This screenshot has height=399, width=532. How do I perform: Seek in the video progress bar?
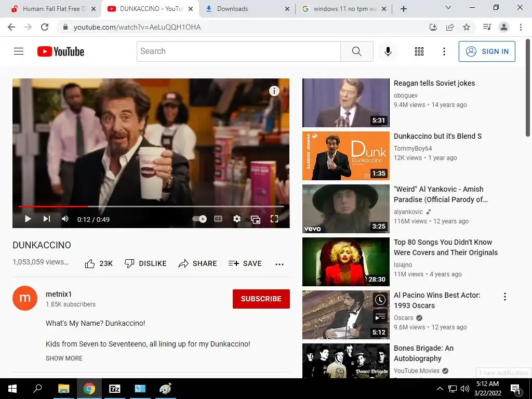(x=151, y=206)
